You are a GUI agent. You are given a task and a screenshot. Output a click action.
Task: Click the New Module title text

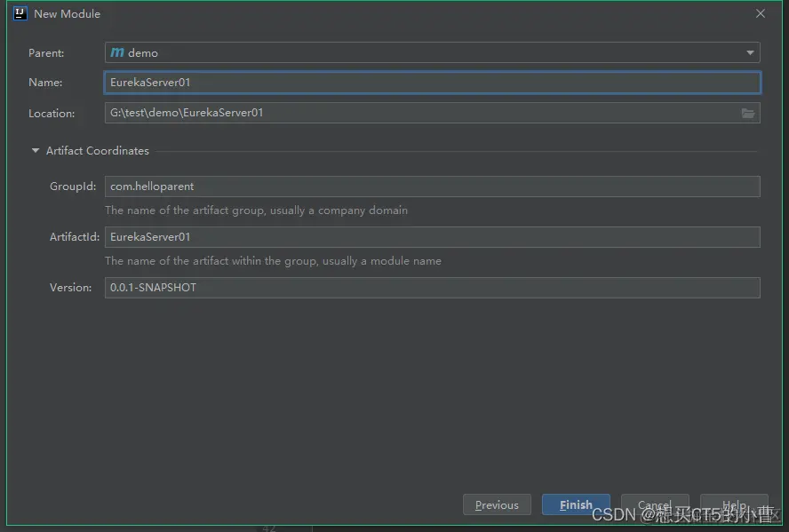click(x=67, y=14)
